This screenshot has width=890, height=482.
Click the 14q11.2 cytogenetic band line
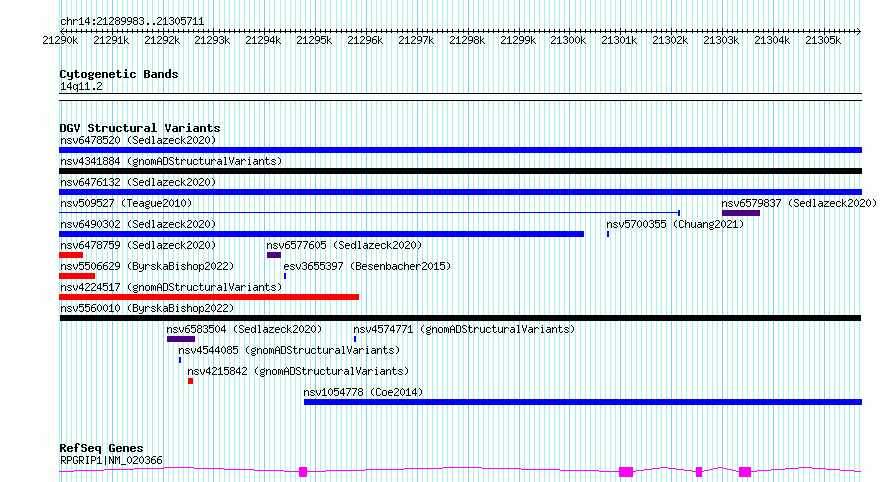tap(460, 97)
